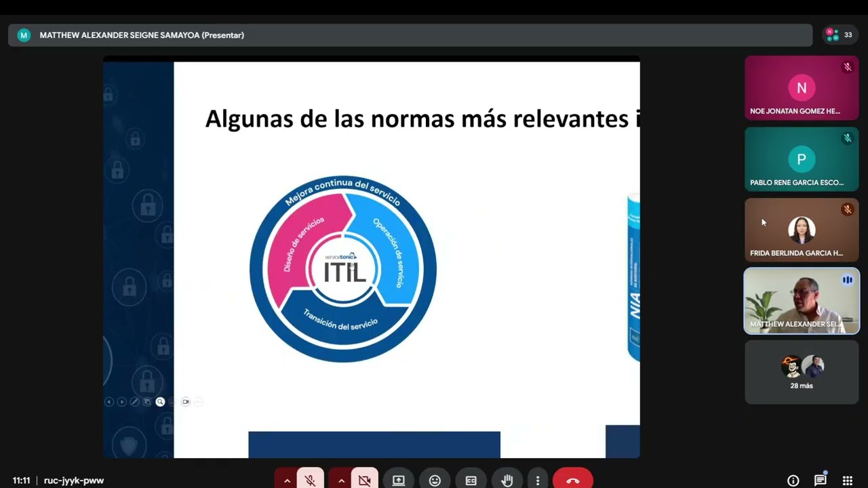Click meeting code ruc-jyyk-pww
This screenshot has width=868, height=488.
coord(74,481)
